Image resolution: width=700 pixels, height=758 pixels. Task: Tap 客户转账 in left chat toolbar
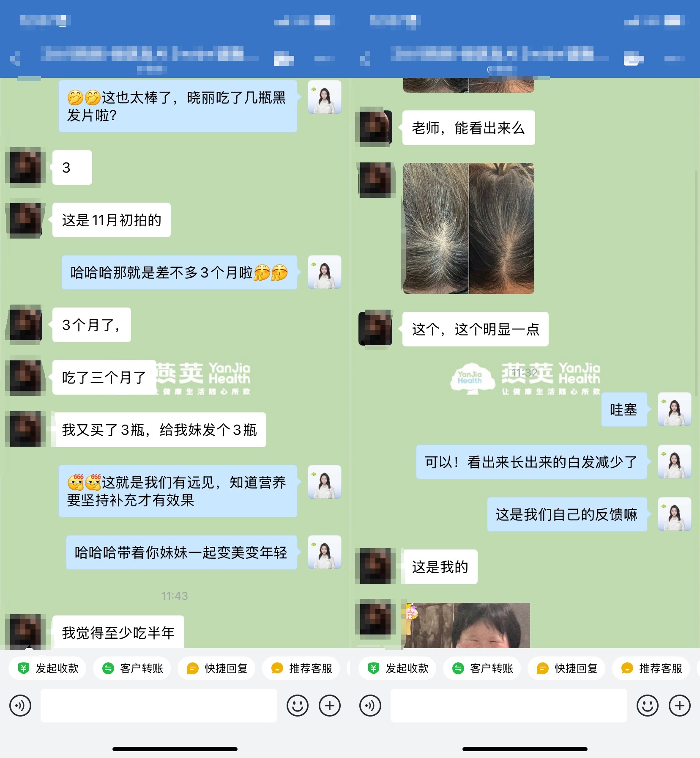point(132,668)
